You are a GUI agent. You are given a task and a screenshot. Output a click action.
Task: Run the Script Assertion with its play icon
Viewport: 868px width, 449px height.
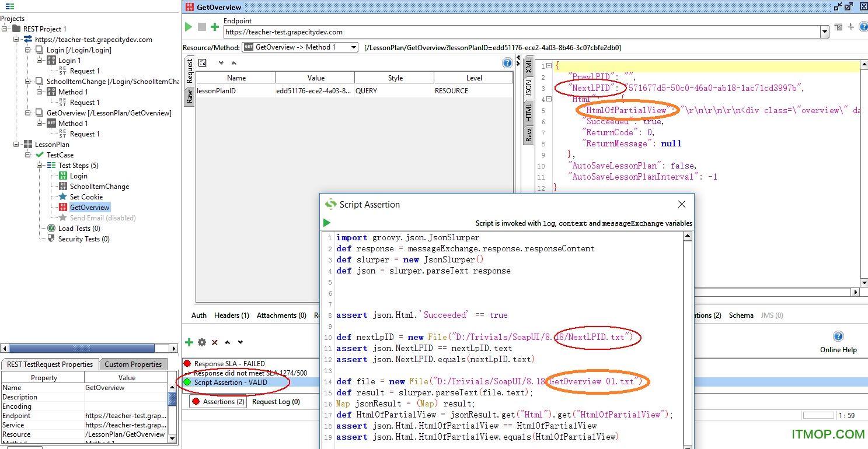pos(327,223)
